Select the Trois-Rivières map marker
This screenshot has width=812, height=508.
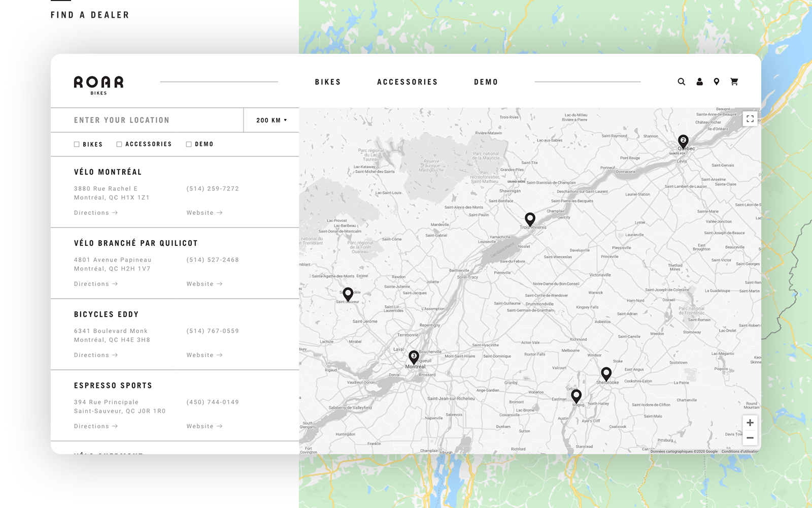coord(530,219)
